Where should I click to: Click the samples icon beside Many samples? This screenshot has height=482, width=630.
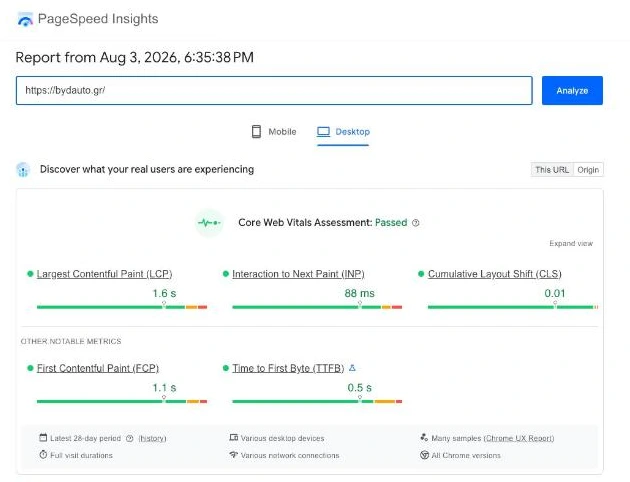(424, 437)
